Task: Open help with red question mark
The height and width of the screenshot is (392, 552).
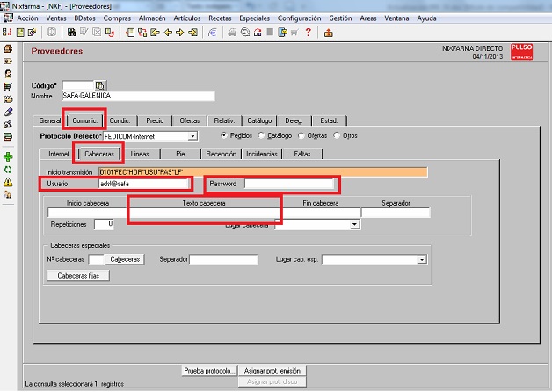Action: point(309,33)
